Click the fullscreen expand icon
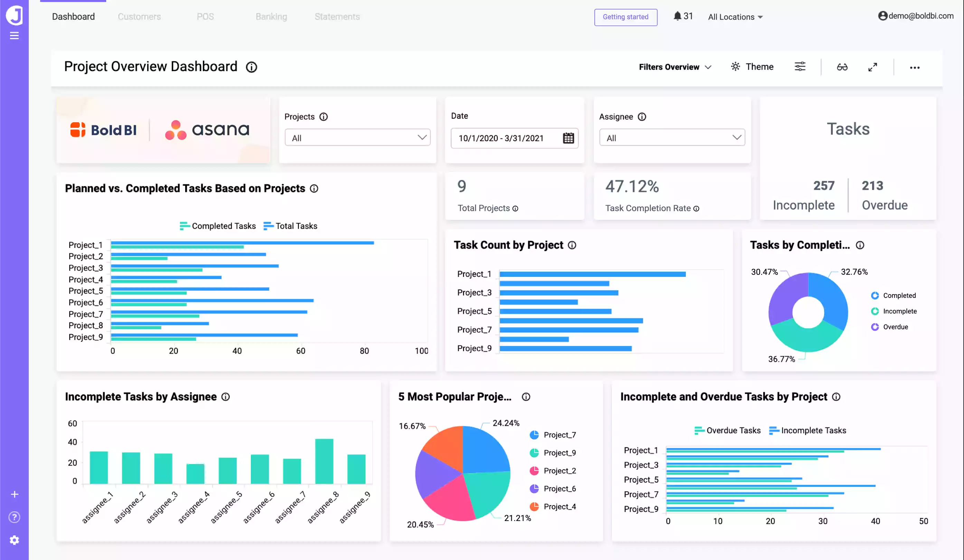964x560 pixels. pos(872,67)
